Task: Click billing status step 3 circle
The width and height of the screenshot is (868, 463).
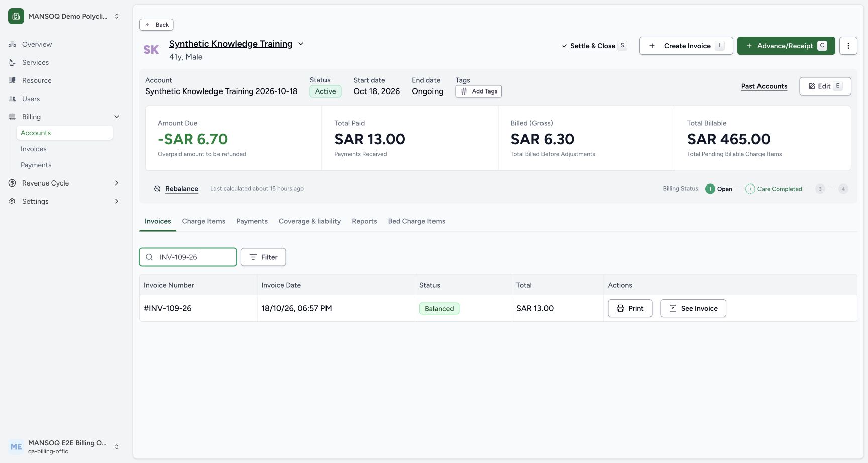Action: [x=820, y=189]
